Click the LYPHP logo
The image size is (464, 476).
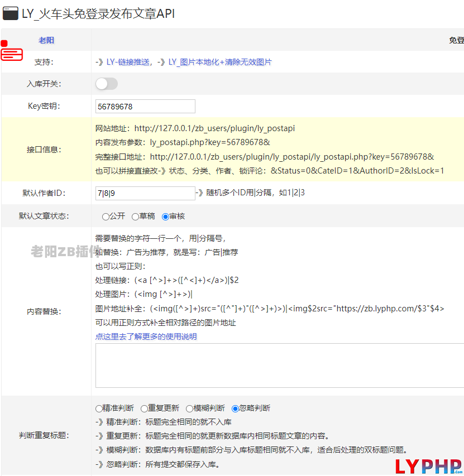coord(428,467)
